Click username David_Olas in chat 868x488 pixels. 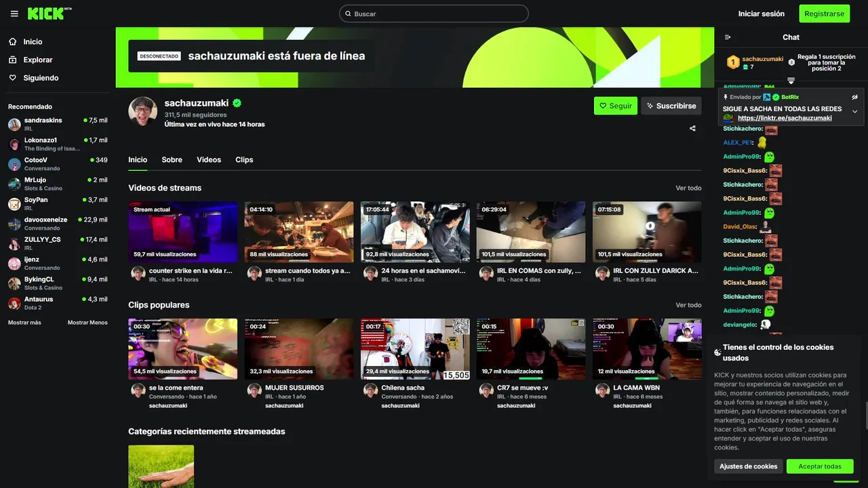pos(739,226)
